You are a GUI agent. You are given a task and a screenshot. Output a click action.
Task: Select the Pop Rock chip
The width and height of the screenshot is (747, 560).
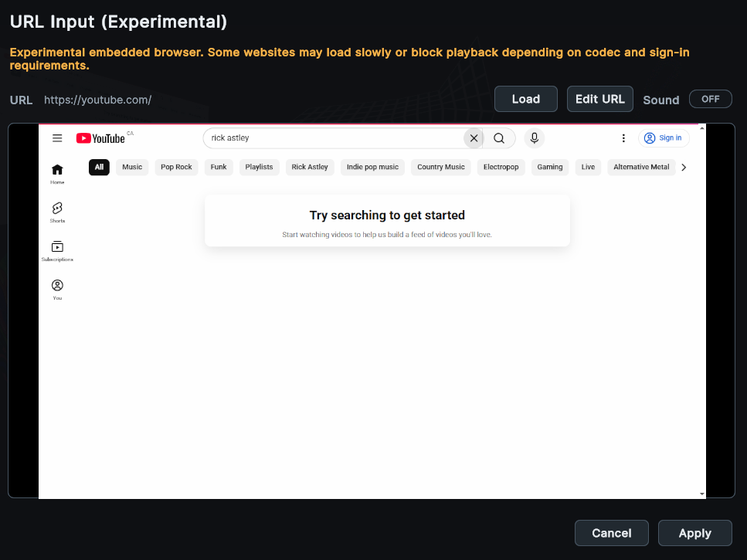click(176, 167)
